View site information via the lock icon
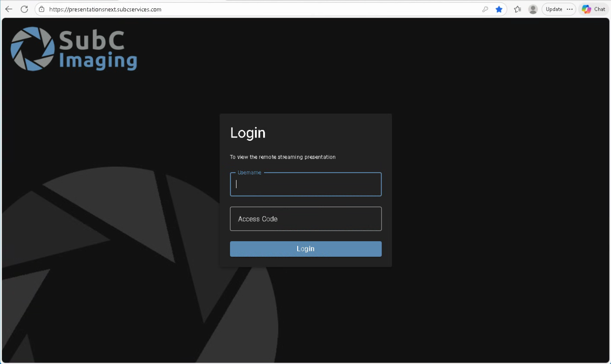The image size is (611, 364). pyautogui.click(x=41, y=9)
